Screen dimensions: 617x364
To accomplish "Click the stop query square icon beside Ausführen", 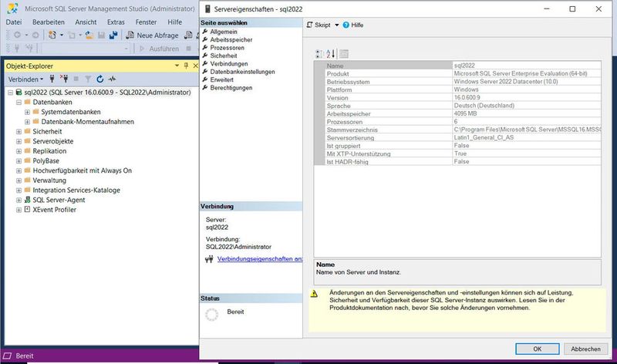I will 188,49.
